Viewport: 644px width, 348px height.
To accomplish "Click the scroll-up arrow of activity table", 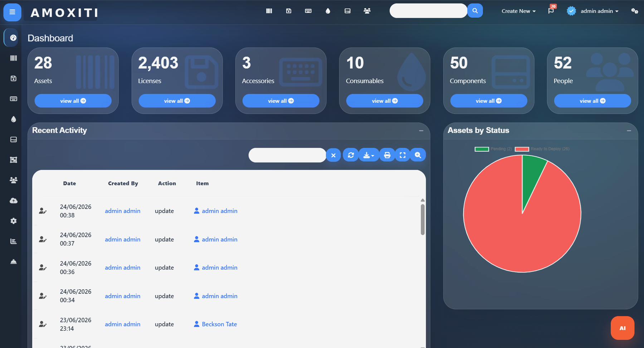I will pos(423,200).
